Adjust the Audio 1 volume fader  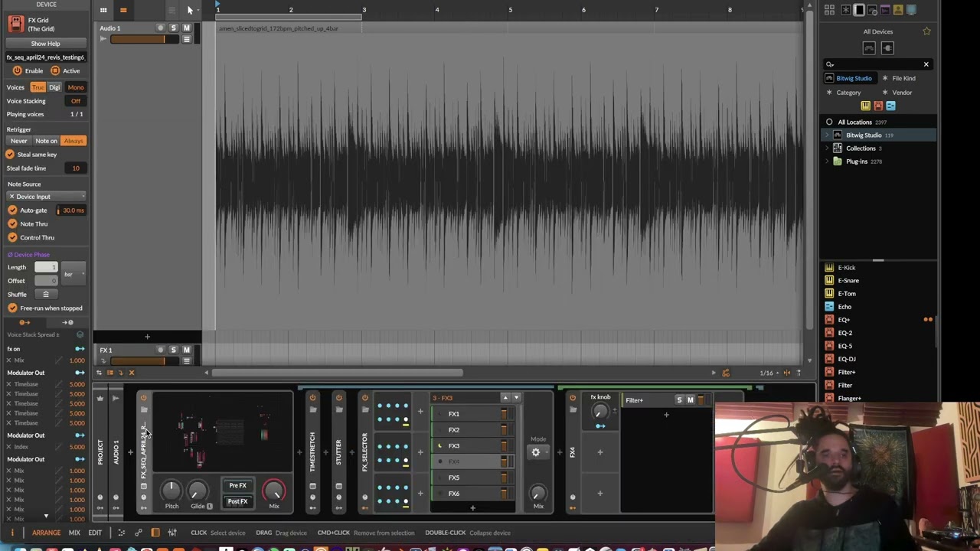(144, 39)
